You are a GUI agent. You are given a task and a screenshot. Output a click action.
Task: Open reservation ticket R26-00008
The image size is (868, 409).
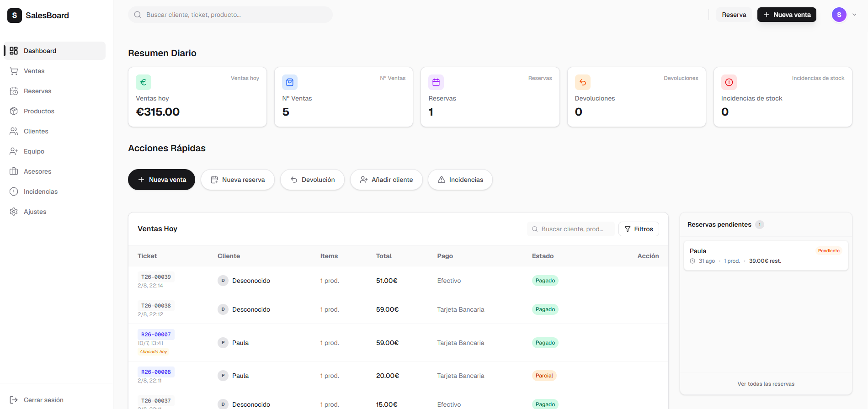[x=156, y=372]
